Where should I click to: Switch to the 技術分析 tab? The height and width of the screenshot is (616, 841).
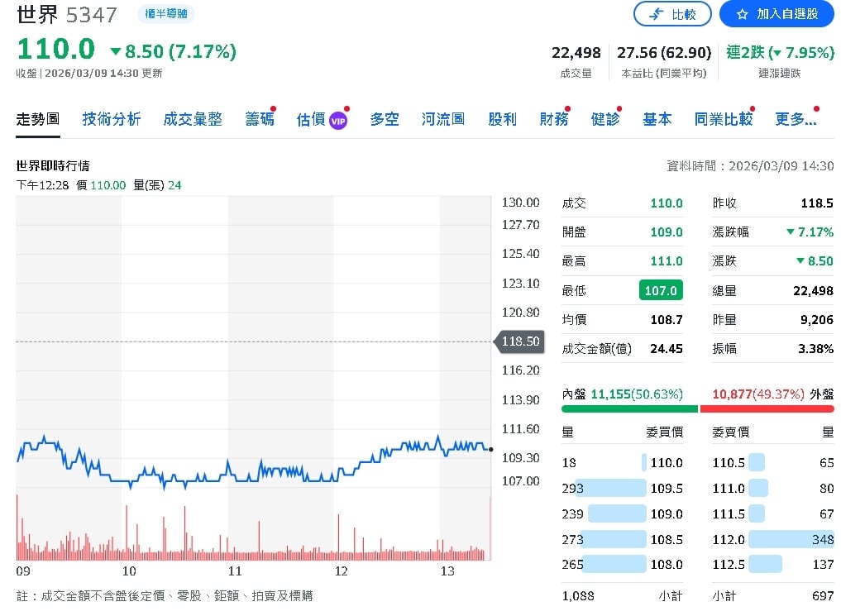(110, 119)
